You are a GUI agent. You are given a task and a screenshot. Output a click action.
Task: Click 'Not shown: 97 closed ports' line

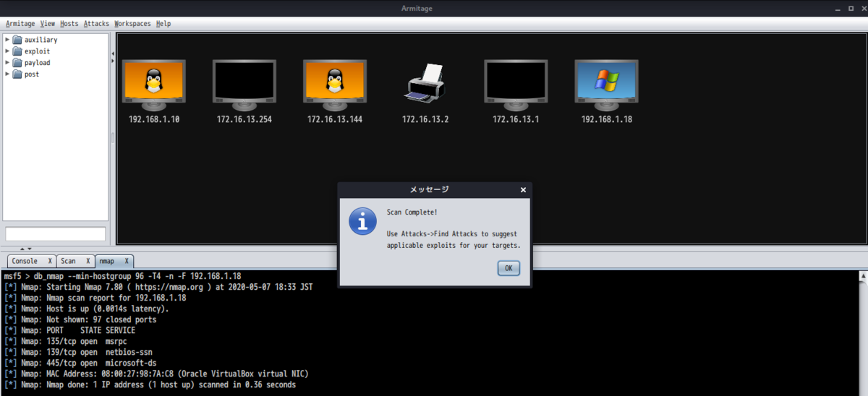coord(80,319)
